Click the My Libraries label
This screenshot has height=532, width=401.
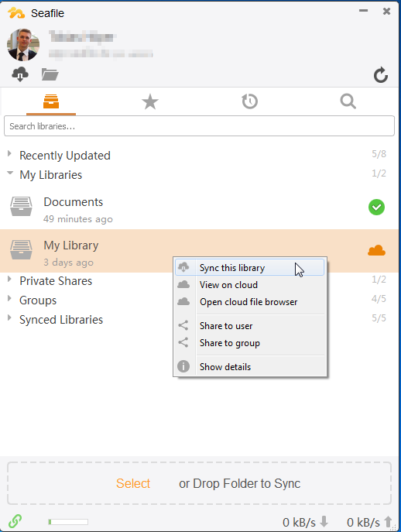tap(51, 175)
